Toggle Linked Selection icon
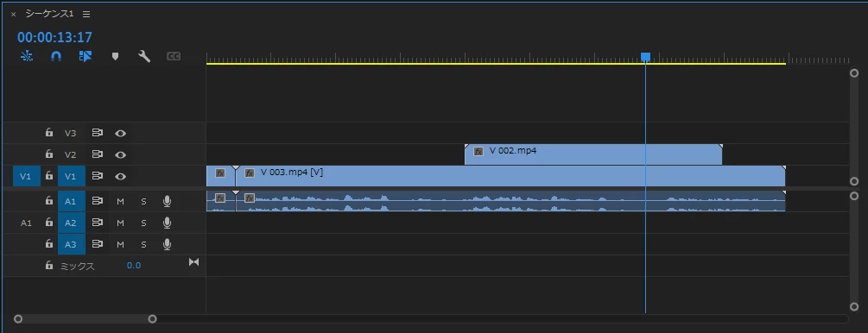The width and height of the screenshot is (868, 333). pyautogui.click(x=86, y=56)
